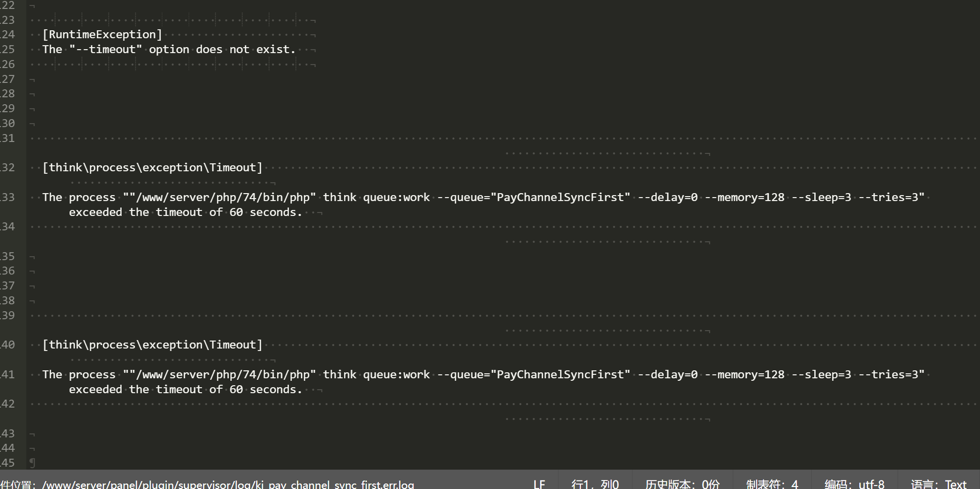This screenshot has height=489, width=980.
Task: Open the 编码 utf-8 encoding selector
Action: point(854,484)
